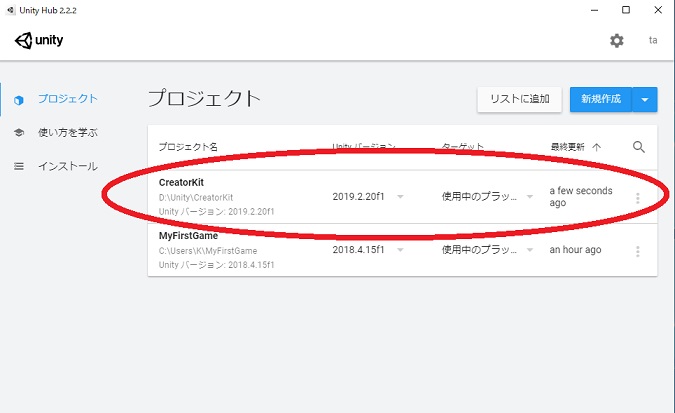Click the インストール list icon
The width and height of the screenshot is (675, 413).
pyautogui.click(x=19, y=166)
